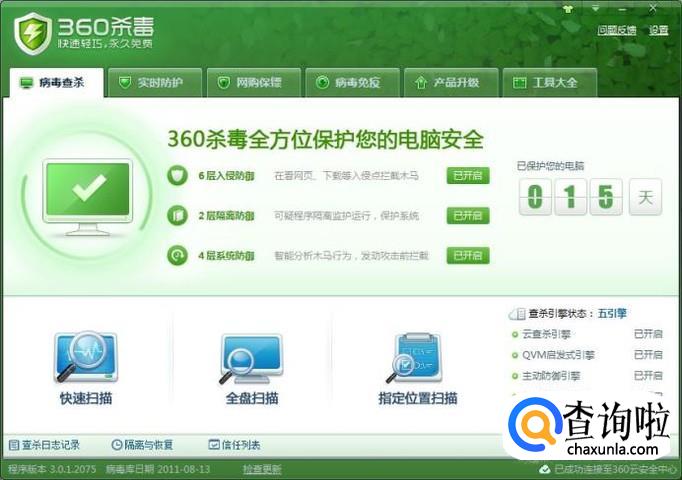Click the 网购保镖 tab shield icon
This screenshot has height=480, width=682.
click(x=224, y=82)
